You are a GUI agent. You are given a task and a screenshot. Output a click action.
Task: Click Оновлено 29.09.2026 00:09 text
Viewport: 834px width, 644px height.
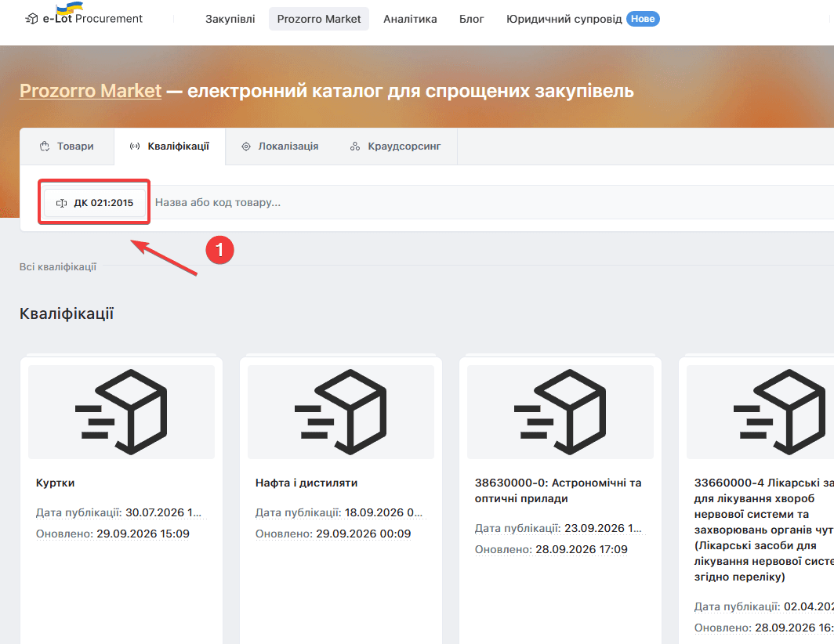(x=333, y=534)
